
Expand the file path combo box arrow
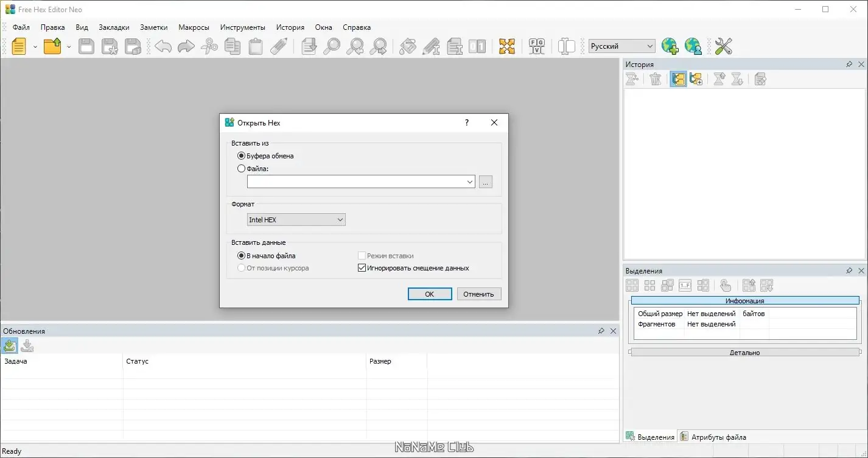tap(470, 181)
